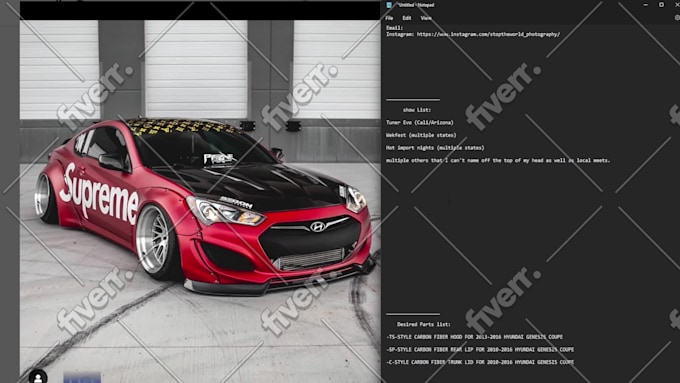Click the 'Tuner Evo (Cali/Arizona)' line

tap(420, 123)
